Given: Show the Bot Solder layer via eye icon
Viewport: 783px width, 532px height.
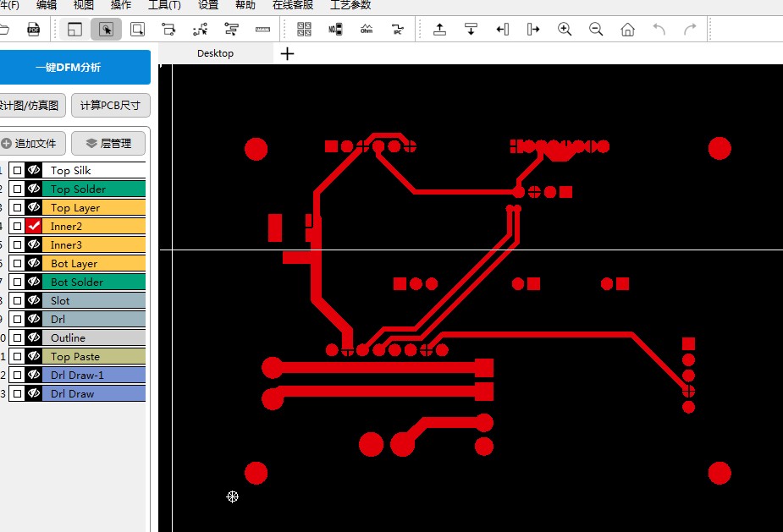Looking at the screenshot, I should (x=34, y=282).
